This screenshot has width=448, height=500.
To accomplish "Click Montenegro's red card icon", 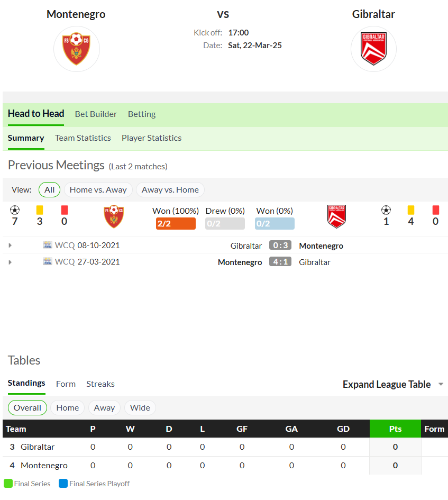I will (x=65, y=210).
